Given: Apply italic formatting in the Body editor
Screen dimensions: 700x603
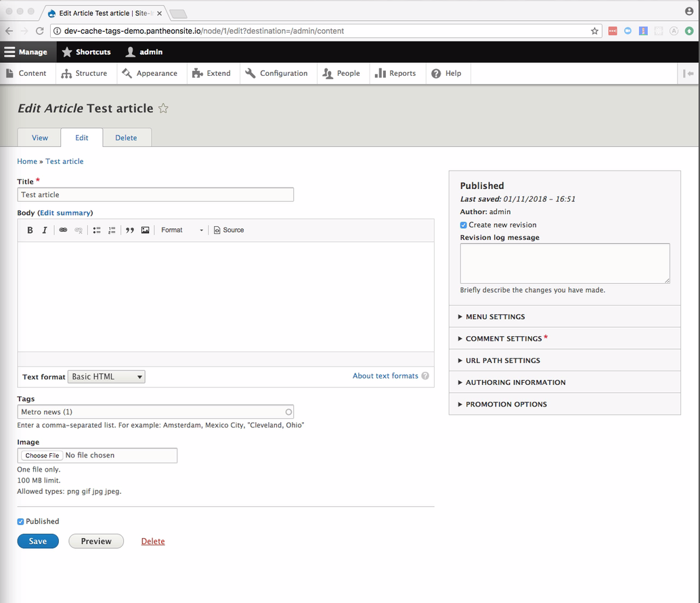Looking at the screenshot, I should pyautogui.click(x=44, y=230).
